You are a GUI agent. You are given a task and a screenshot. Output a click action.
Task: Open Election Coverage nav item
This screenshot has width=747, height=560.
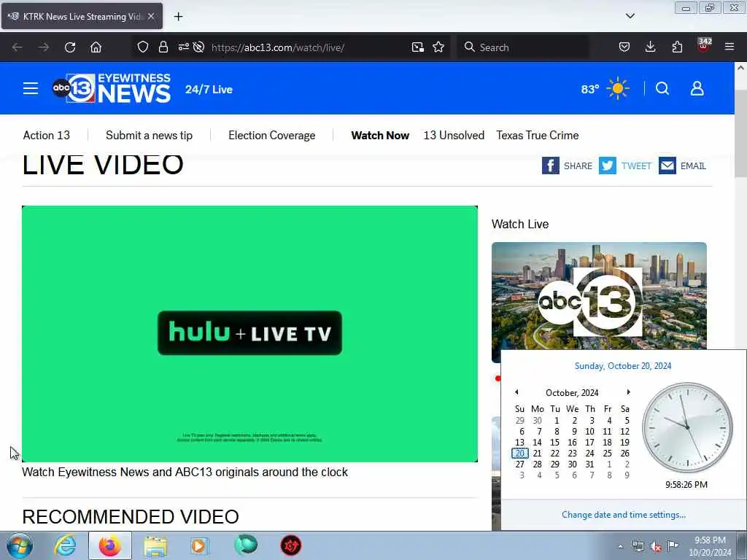point(271,135)
